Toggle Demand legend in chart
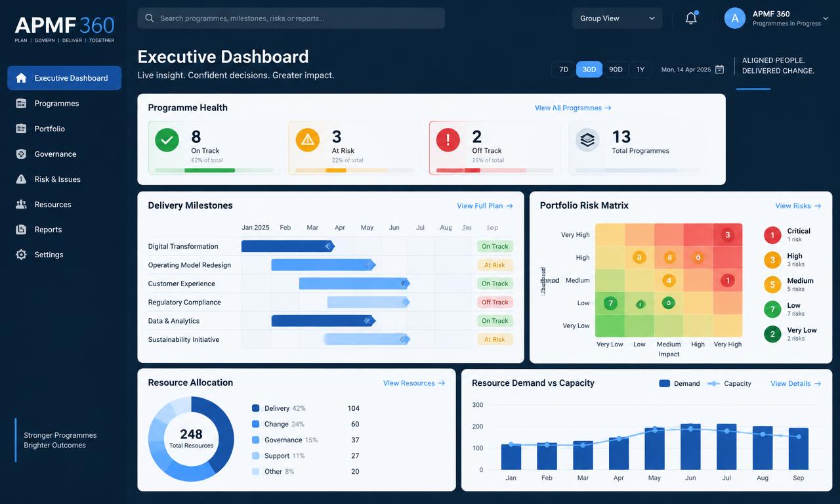This screenshot has width=840, height=504. pyautogui.click(x=679, y=384)
